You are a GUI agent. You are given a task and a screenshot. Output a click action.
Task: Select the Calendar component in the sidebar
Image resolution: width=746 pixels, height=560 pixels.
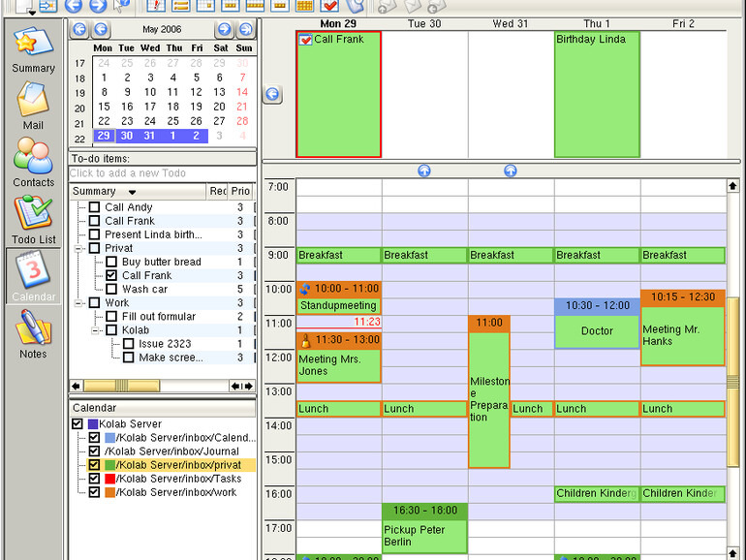[33, 276]
